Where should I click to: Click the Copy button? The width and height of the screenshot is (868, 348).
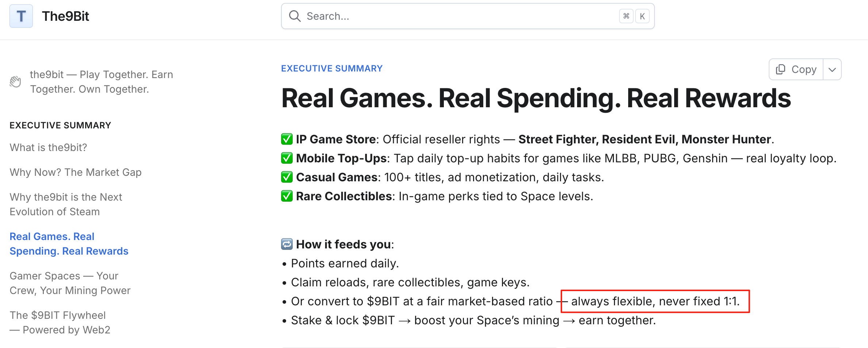pyautogui.click(x=796, y=69)
